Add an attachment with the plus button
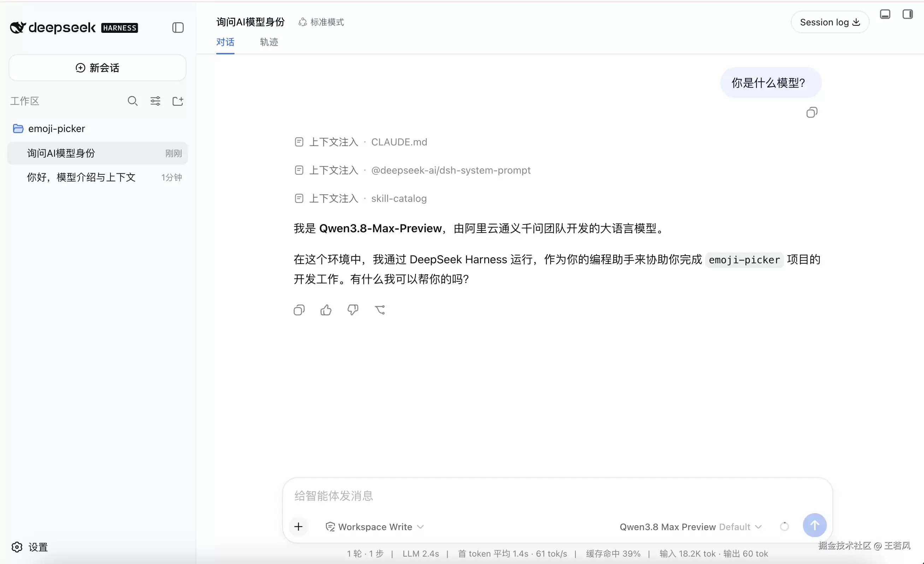 tap(298, 527)
